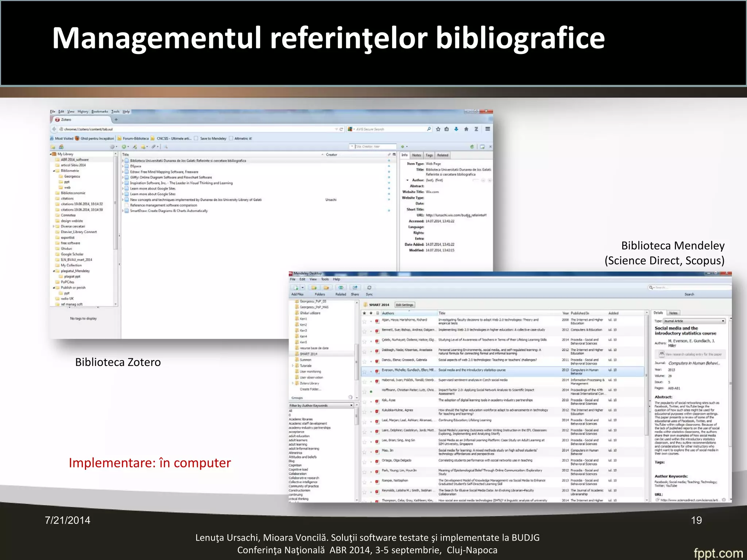Click the bookmark star icon in Firefox toolbar
The width and height of the screenshot is (747, 560).
click(438, 129)
